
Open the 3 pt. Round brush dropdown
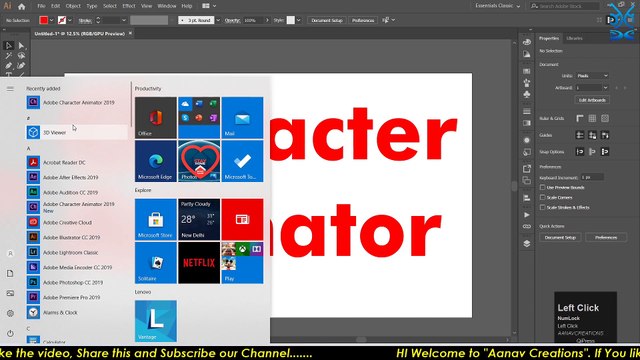218,20
